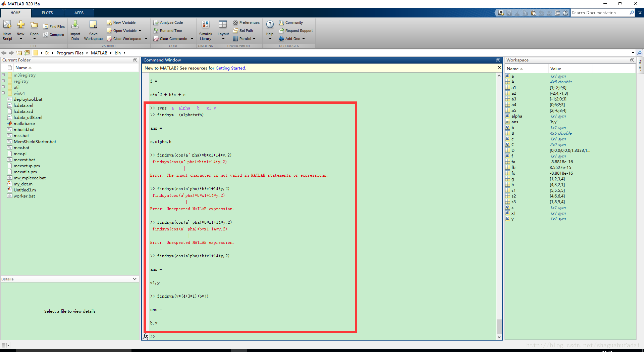This screenshot has height=352, width=644.
Task: Sort Workspace by Name column
Action: tap(526, 69)
